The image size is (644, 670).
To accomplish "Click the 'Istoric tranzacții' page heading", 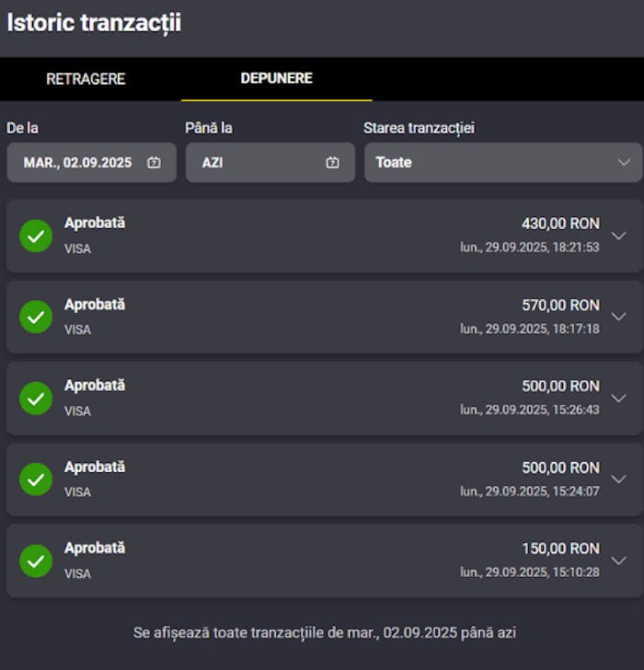I will point(94,24).
